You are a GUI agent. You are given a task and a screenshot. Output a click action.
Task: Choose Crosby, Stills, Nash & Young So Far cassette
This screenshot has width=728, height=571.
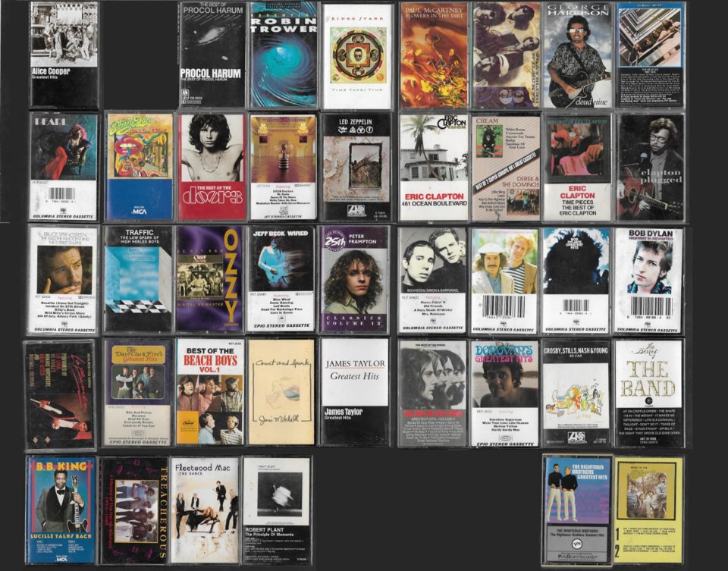[576, 394]
